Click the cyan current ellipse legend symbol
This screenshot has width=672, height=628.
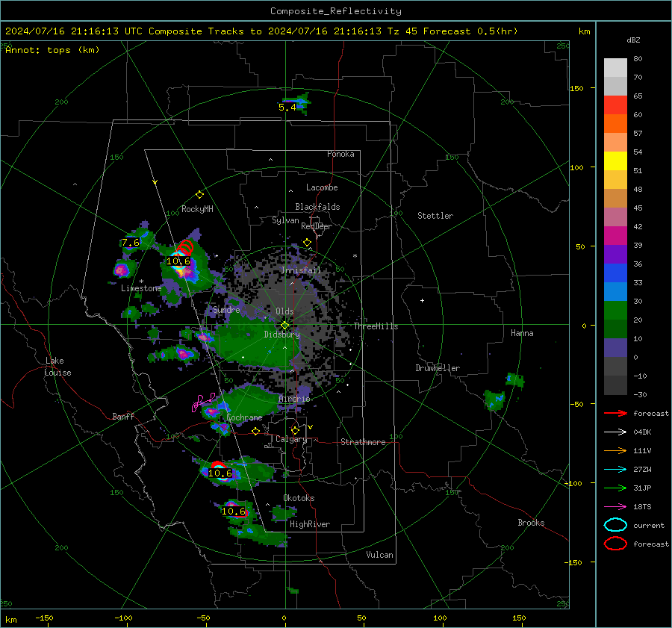coord(615,525)
